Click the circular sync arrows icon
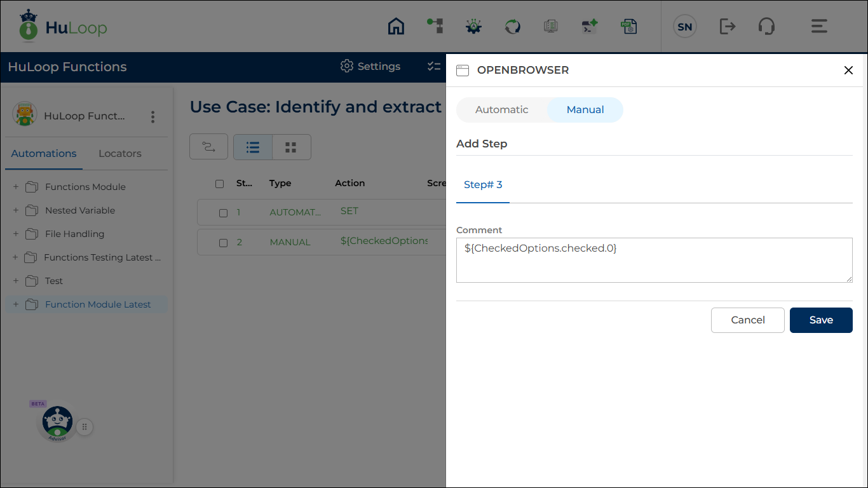Image resolution: width=868 pixels, height=488 pixels. 512,27
